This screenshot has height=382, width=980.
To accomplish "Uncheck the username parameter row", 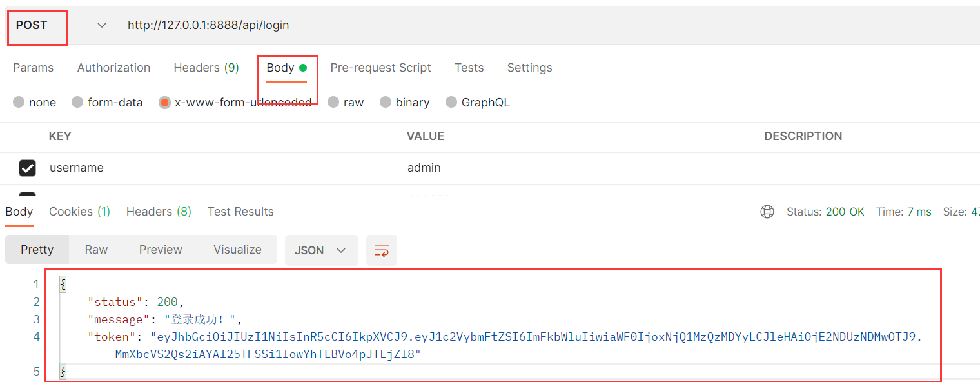I will tap(27, 168).
